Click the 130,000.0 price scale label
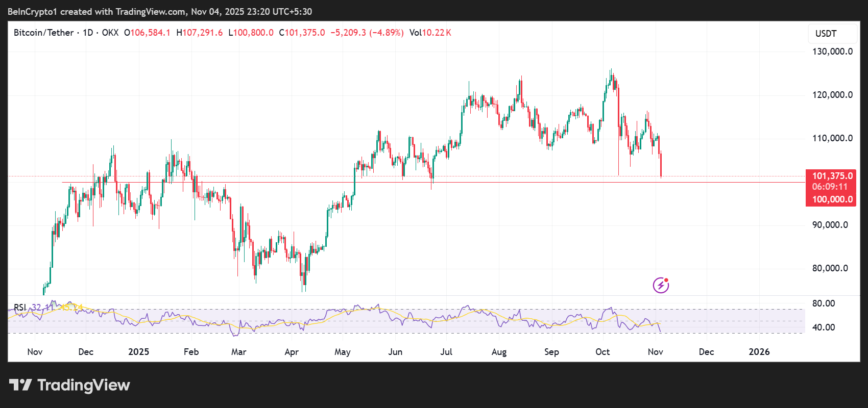Screen dimensions: 868x408 (832, 52)
